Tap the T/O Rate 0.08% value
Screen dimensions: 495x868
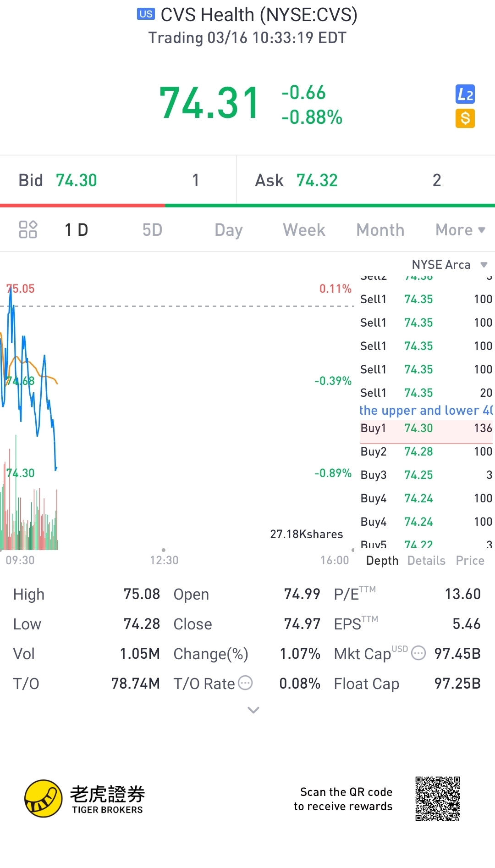pos(300,684)
